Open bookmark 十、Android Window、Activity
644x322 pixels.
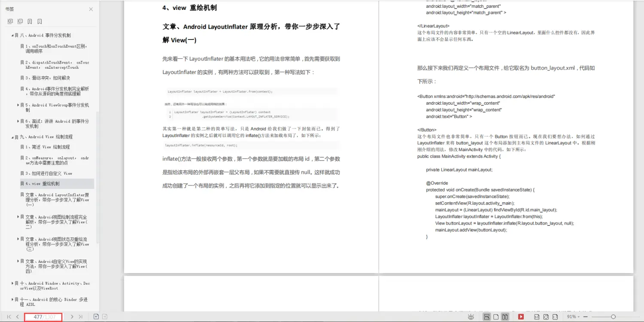click(x=55, y=286)
